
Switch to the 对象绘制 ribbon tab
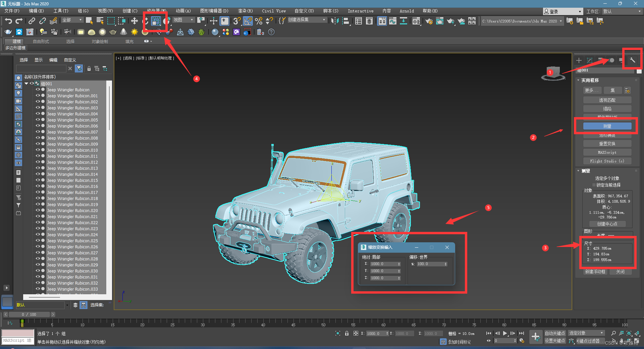(x=100, y=42)
